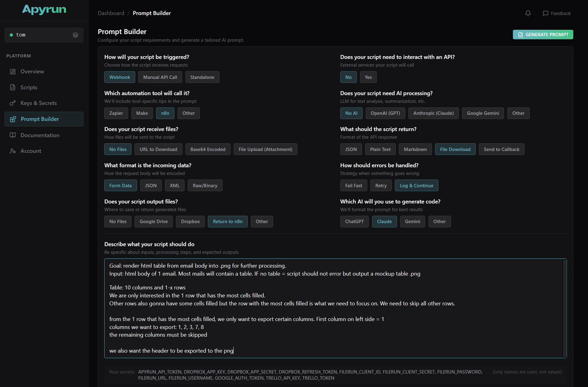Viewport: 588px width, 387px height.
Task: Switch incoming data format to JSON
Action: [151, 185]
